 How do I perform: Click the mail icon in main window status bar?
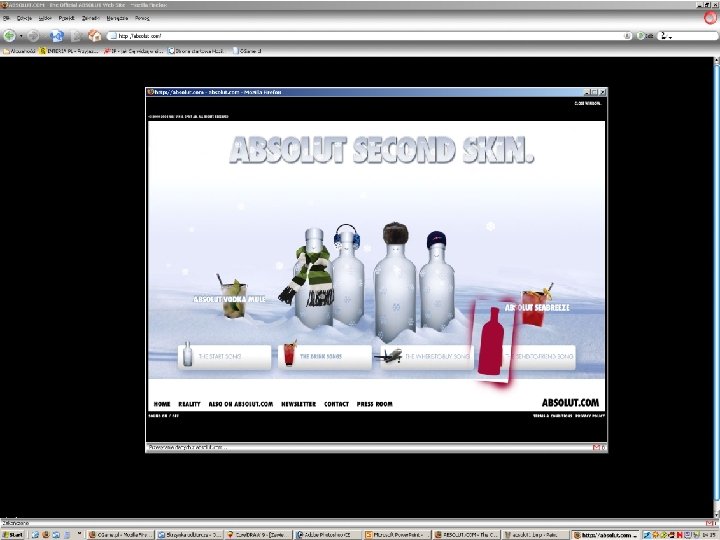click(709, 523)
